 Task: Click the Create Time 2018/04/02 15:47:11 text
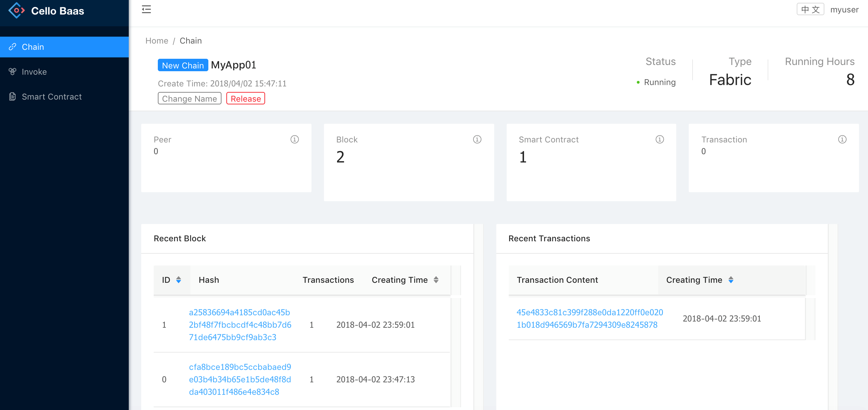click(x=222, y=83)
